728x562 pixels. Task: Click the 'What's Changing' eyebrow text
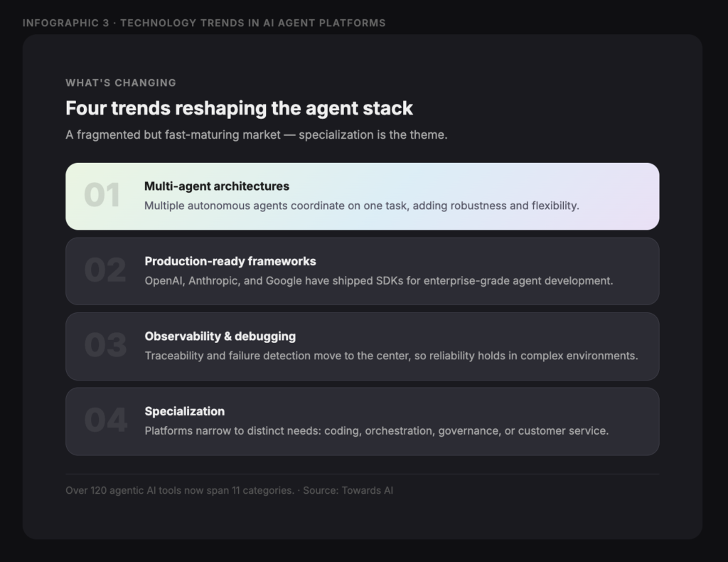[121, 83]
